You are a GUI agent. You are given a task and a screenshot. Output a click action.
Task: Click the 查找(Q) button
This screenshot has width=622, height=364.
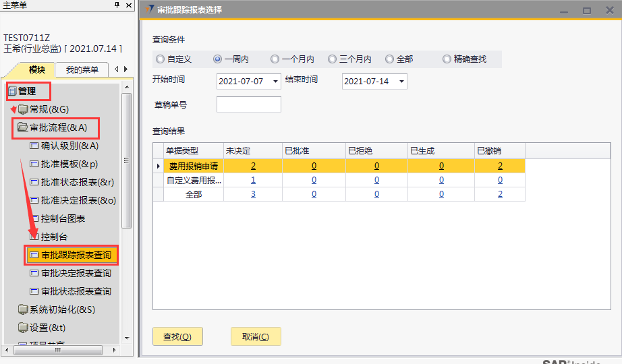[x=177, y=337]
